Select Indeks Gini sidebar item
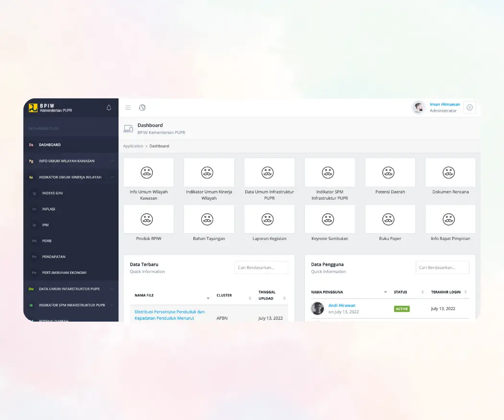 point(52,193)
